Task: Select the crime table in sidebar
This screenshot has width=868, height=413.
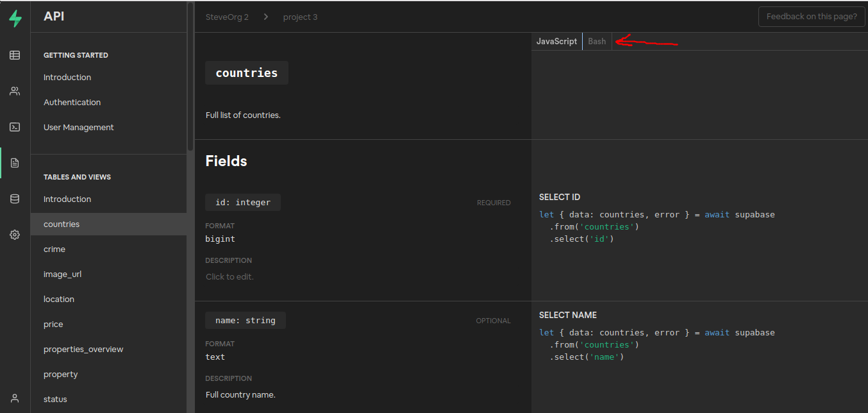Action: point(54,249)
